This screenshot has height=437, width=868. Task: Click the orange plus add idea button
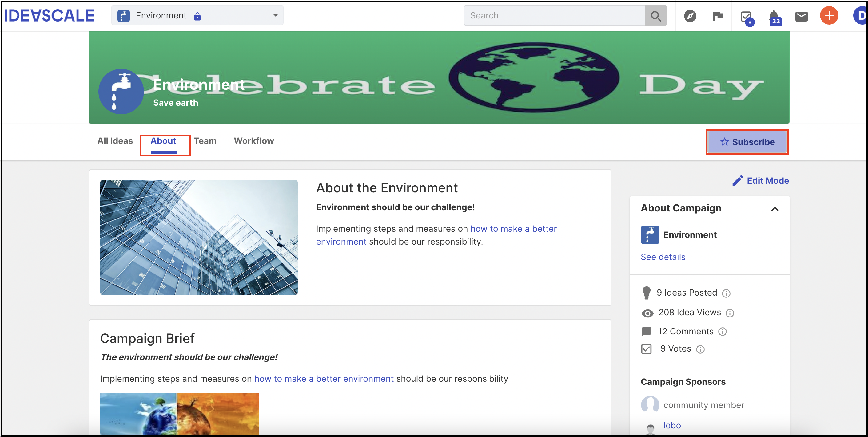(829, 15)
